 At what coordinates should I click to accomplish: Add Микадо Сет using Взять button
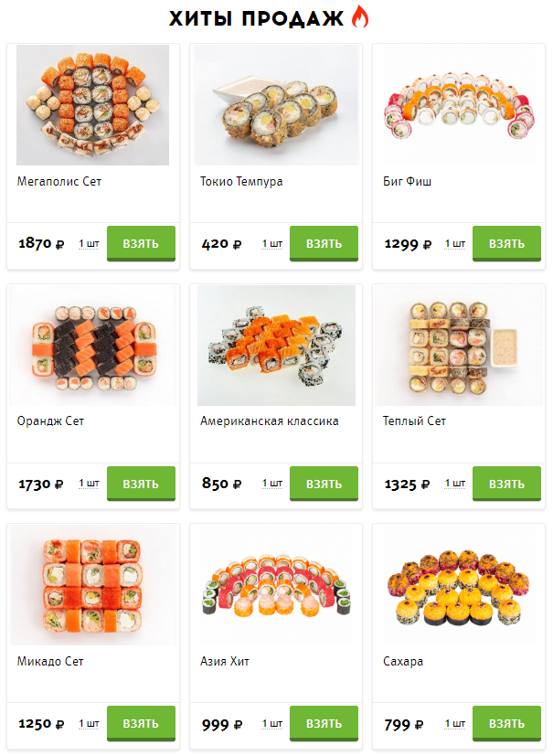(x=141, y=724)
